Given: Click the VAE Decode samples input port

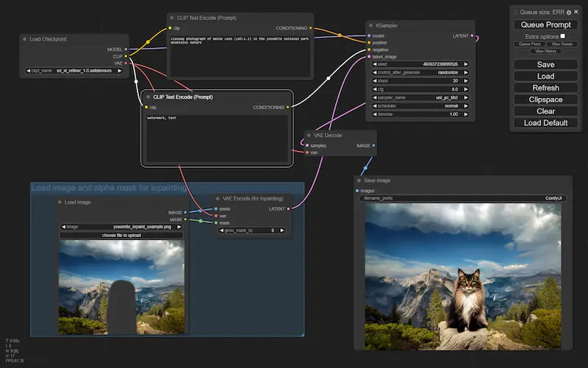Looking at the screenshot, I should point(307,146).
